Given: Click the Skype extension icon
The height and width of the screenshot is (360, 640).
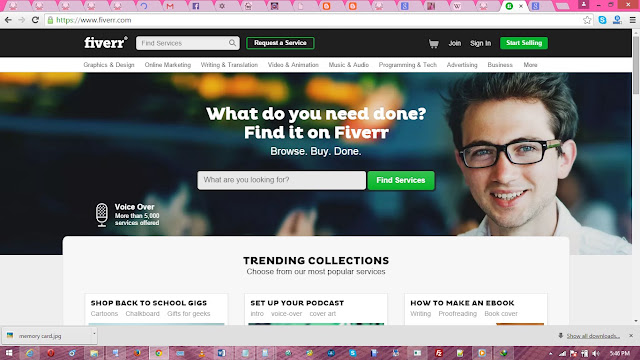Looking at the screenshot, I should click(x=602, y=20).
